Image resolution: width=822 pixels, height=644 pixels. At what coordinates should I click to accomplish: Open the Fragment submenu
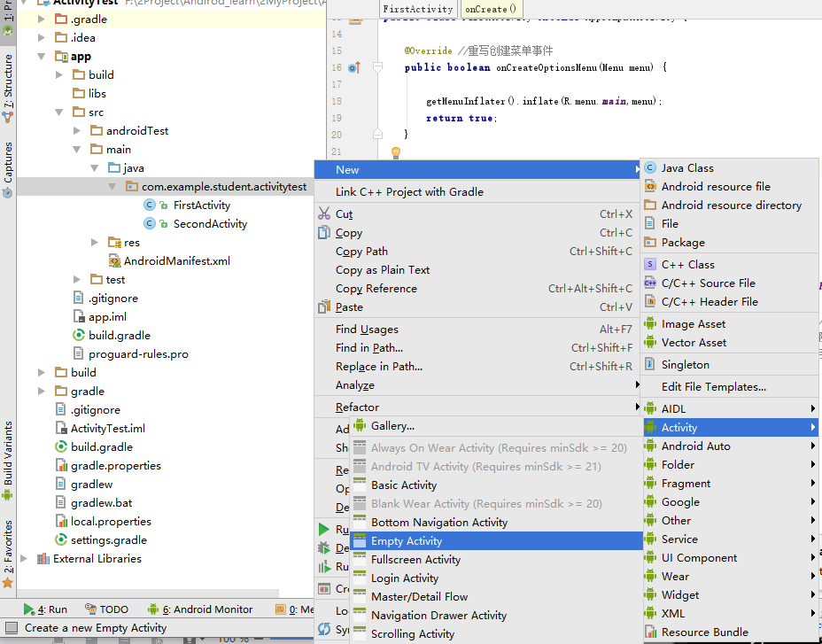pyautogui.click(x=686, y=484)
